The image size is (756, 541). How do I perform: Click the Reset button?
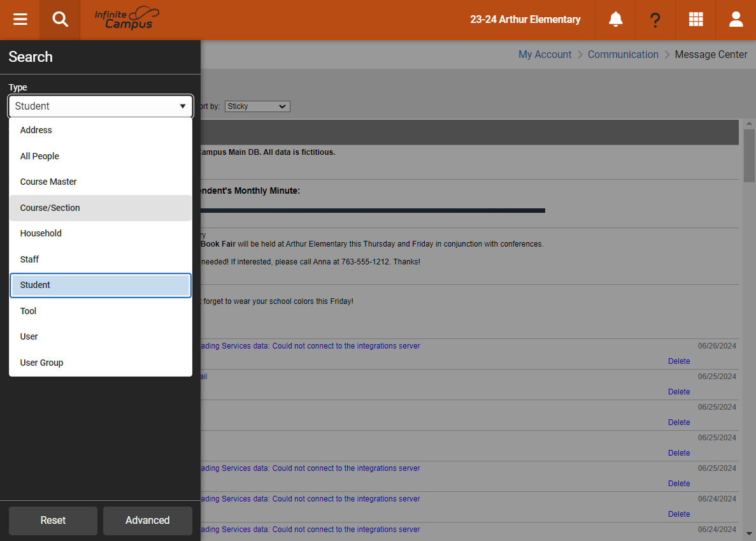[x=53, y=520]
